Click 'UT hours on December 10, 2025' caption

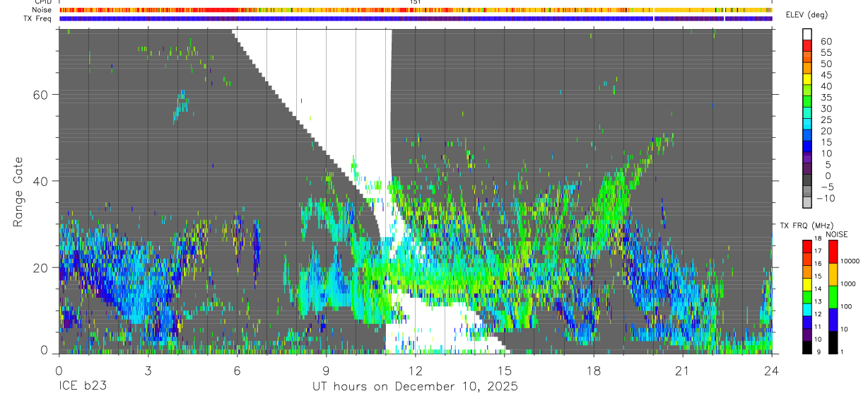(x=416, y=387)
